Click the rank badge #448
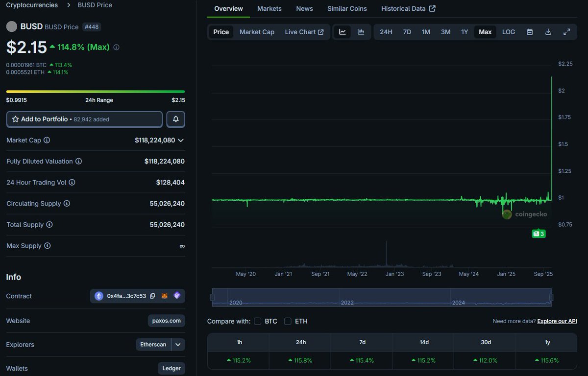 (91, 27)
